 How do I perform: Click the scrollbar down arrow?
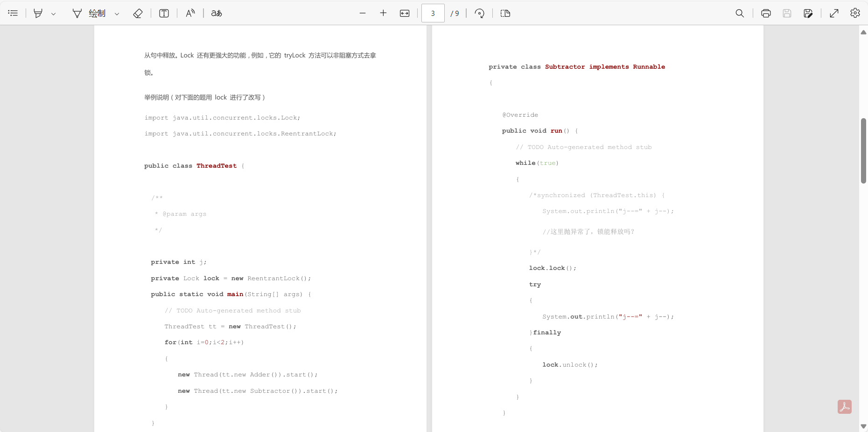tap(863, 426)
